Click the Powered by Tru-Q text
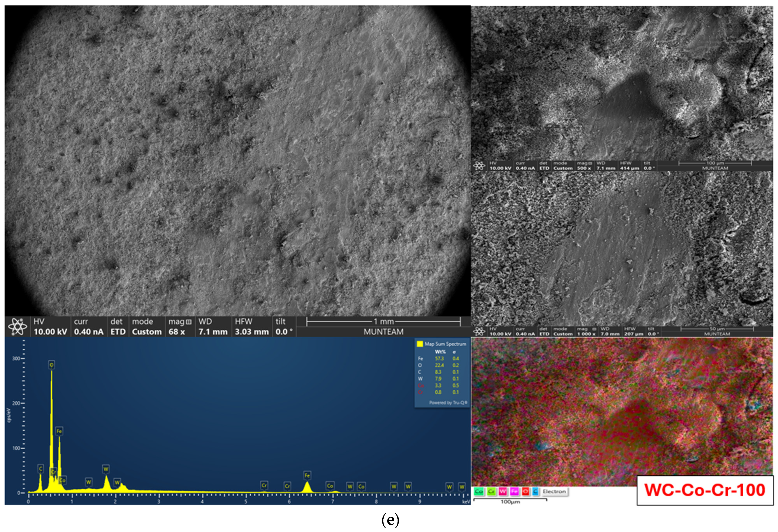The width and height of the screenshot is (778, 532). (x=448, y=403)
